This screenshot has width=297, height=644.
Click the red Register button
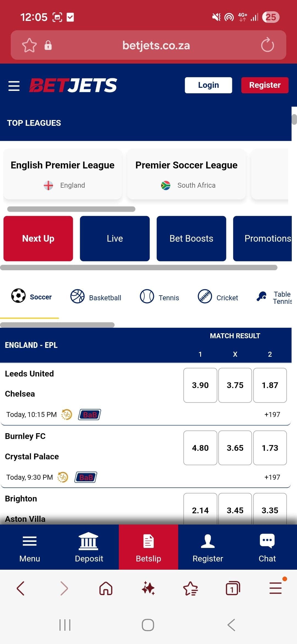pyautogui.click(x=265, y=85)
